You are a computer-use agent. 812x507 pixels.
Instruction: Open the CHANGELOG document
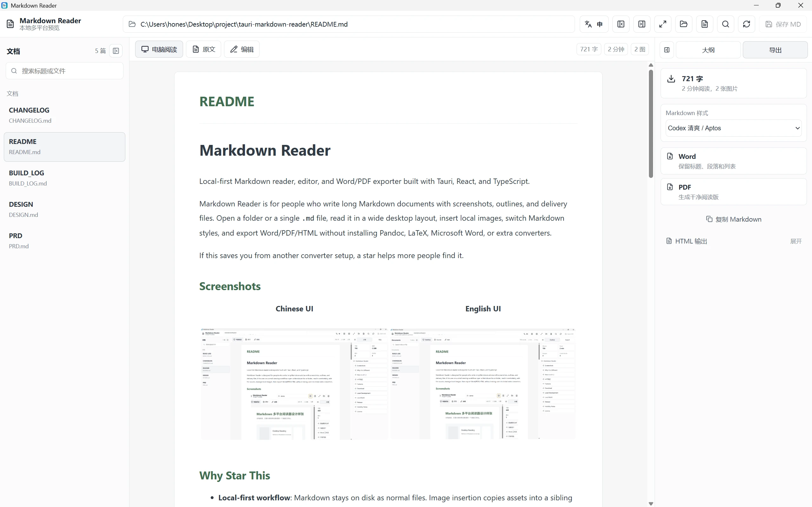click(x=64, y=115)
